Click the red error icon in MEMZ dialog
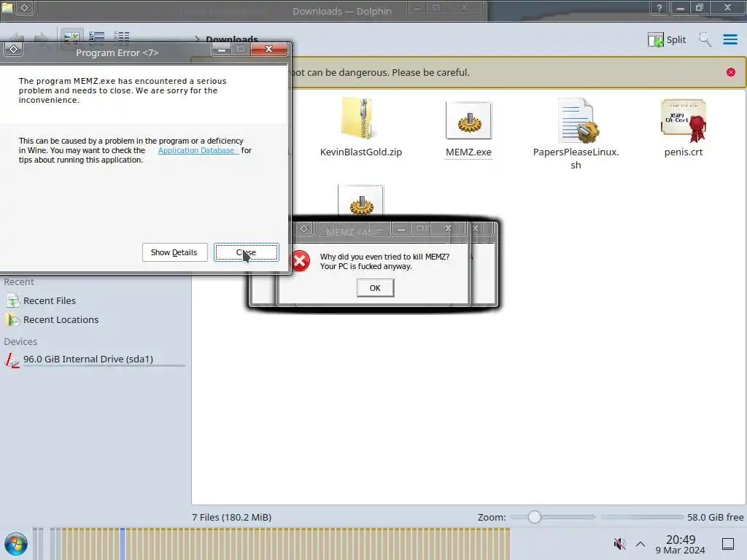The image size is (747, 560). [x=300, y=262]
